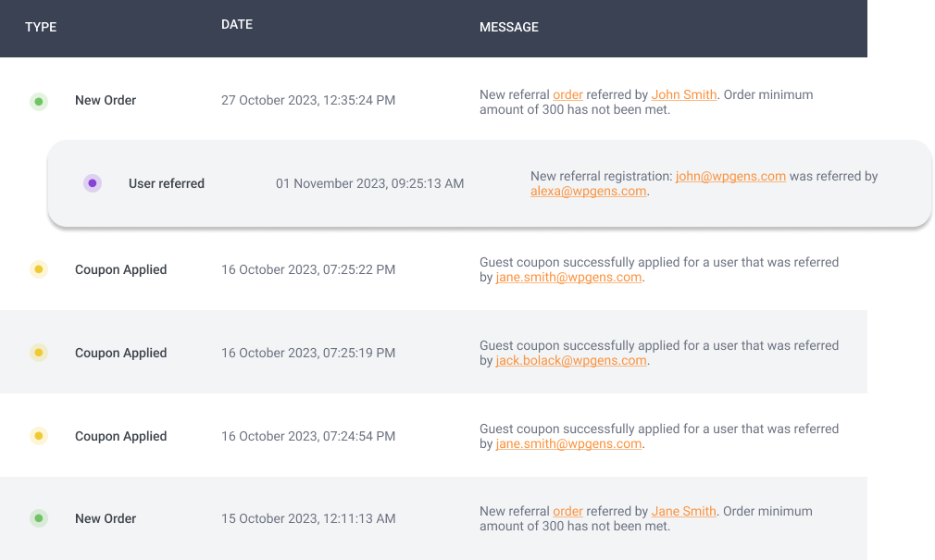Sort by the TYPE column header
The width and height of the screenshot is (935, 560).
41,27
